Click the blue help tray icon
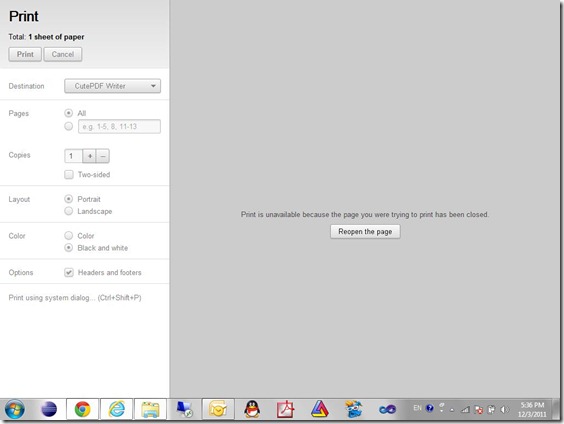 tap(429, 408)
